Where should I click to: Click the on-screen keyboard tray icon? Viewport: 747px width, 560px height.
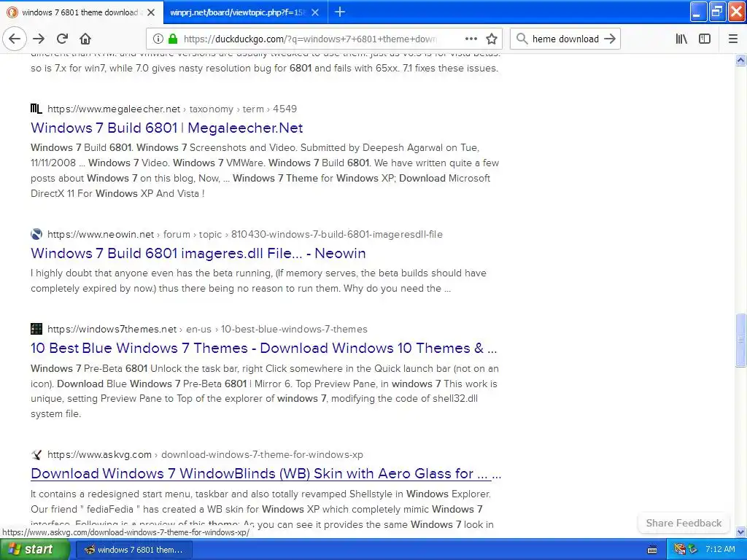tap(652, 550)
